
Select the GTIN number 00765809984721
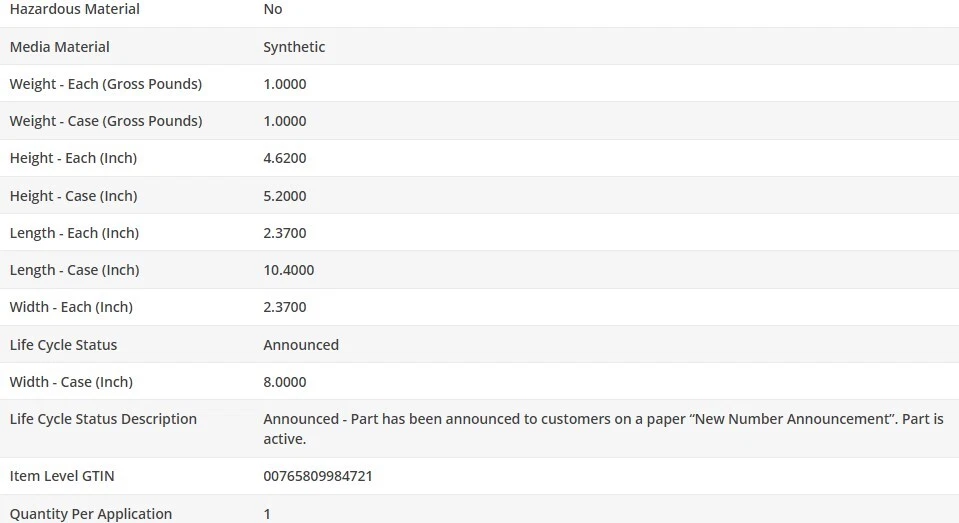coord(318,476)
